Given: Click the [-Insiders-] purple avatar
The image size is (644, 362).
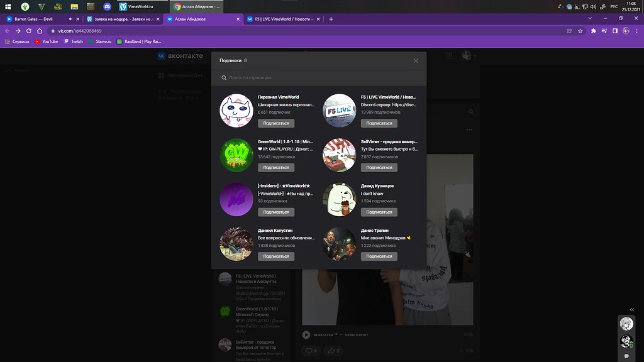Looking at the screenshot, I should click(236, 199).
